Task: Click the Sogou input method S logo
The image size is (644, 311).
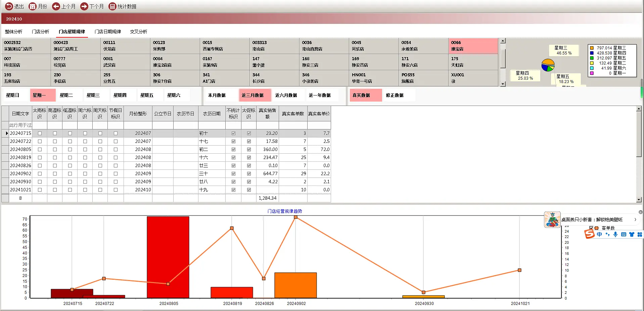Action: click(590, 234)
